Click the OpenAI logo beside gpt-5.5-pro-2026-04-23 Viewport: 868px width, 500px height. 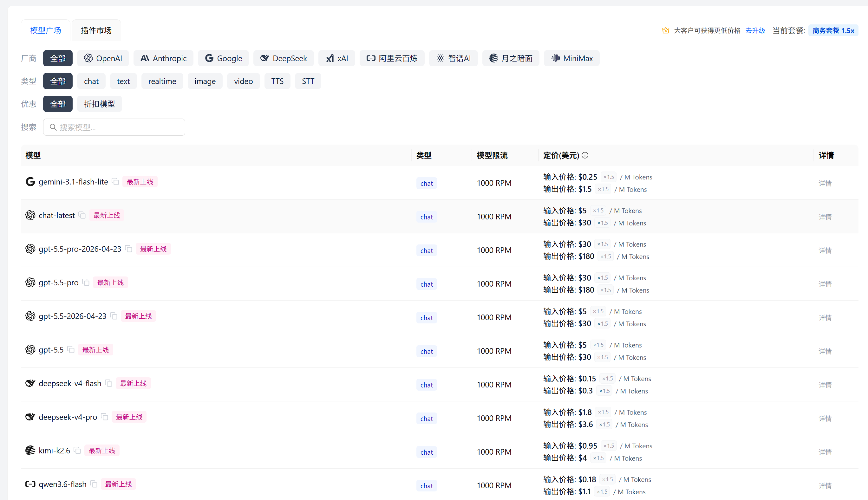(x=30, y=249)
